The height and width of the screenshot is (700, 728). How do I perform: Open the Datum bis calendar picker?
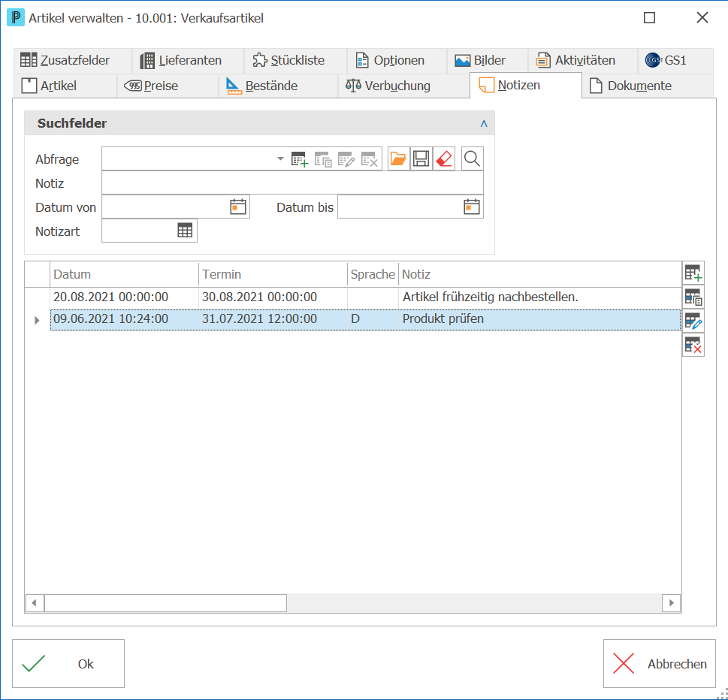472,207
